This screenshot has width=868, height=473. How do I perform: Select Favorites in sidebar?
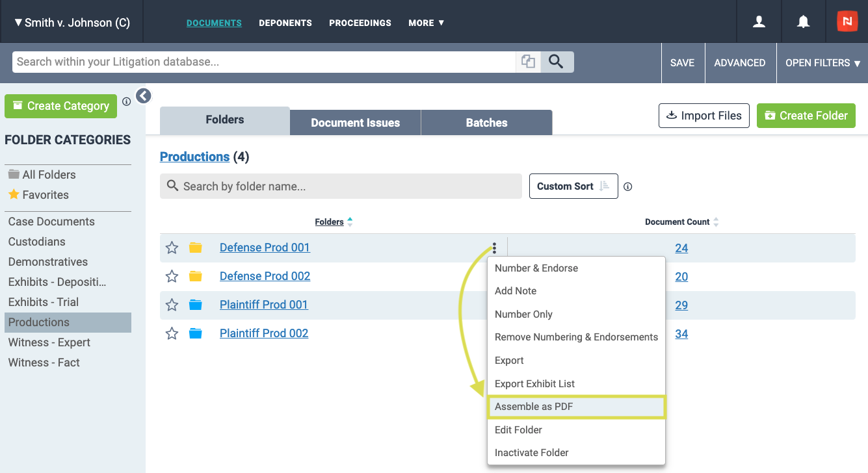click(38, 195)
